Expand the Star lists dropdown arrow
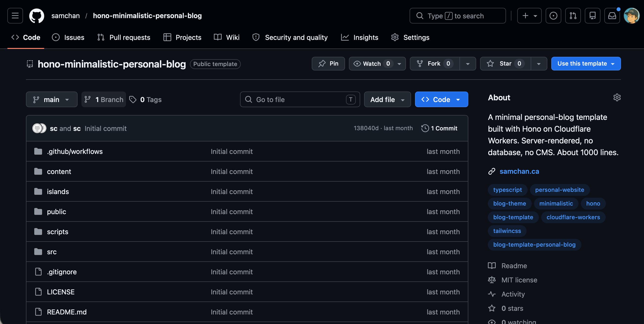This screenshot has width=644, height=324. pyautogui.click(x=539, y=63)
